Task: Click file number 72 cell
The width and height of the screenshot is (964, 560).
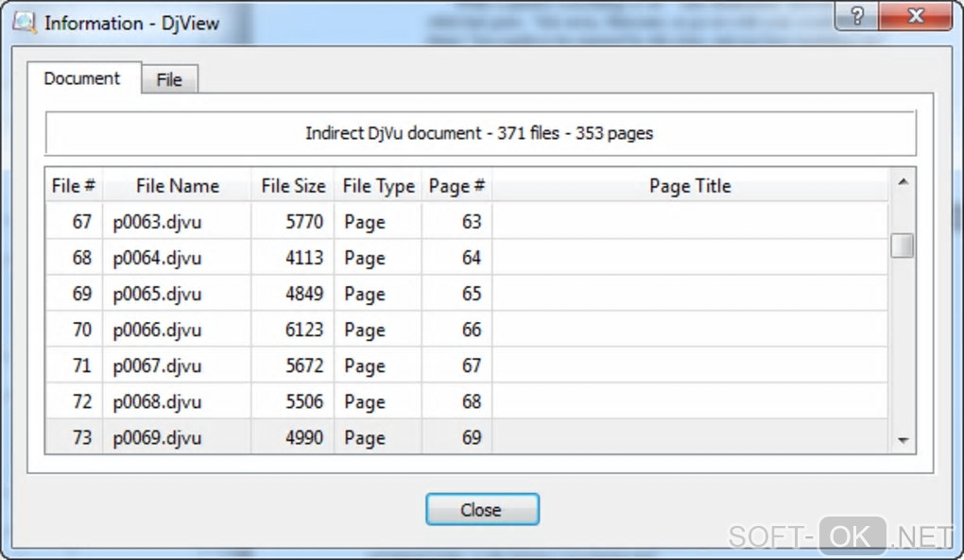Action: (x=75, y=401)
